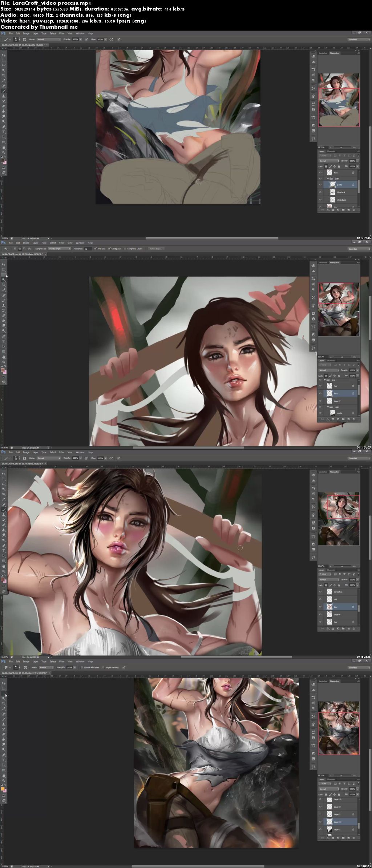Open layer Opacity dropdown in 01:52:35 frame
Viewport: 372px width, 868px height.
point(358,580)
